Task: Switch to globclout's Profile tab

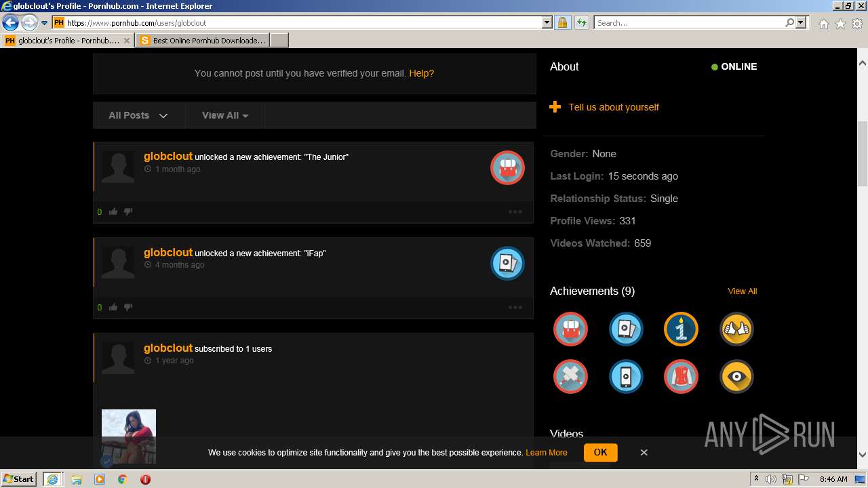Action: pyautogui.click(x=66, y=41)
